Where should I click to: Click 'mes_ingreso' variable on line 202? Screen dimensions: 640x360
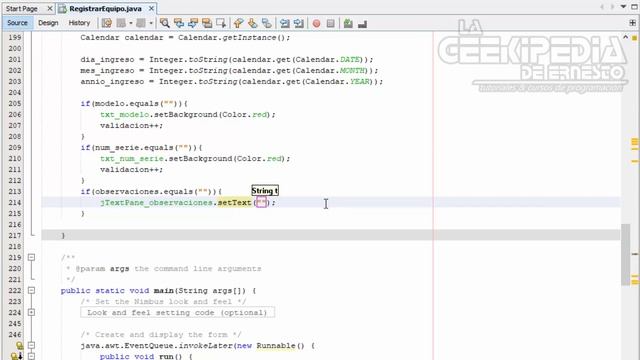107,71
